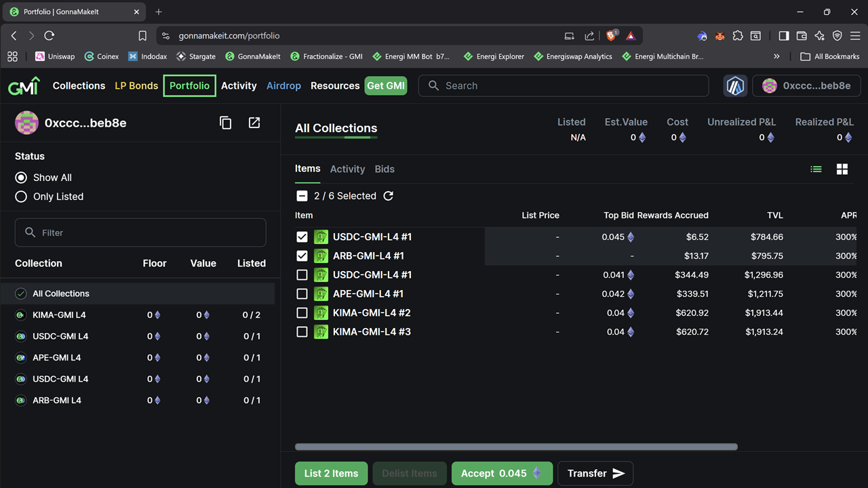Click the List 2 Items button

(331, 474)
